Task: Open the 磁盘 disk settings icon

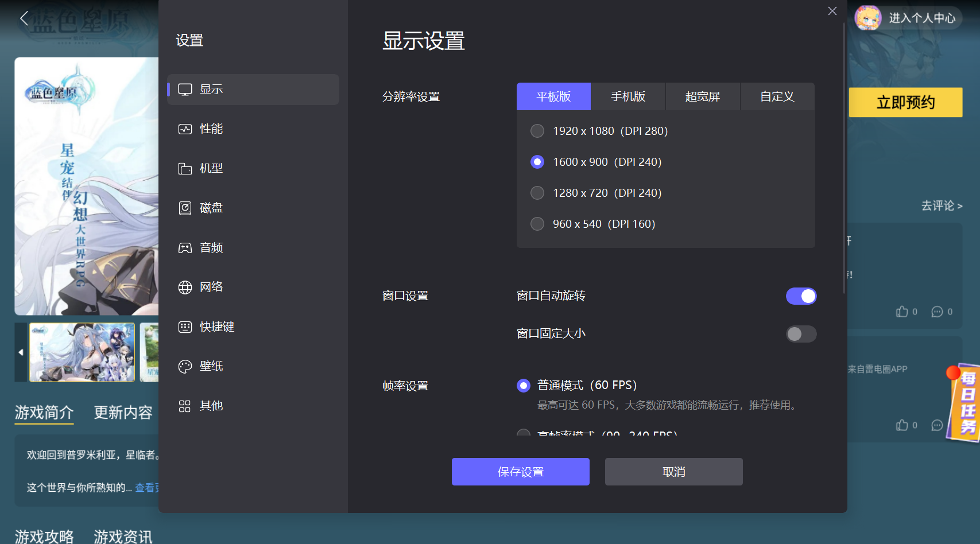Action: [185, 208]
